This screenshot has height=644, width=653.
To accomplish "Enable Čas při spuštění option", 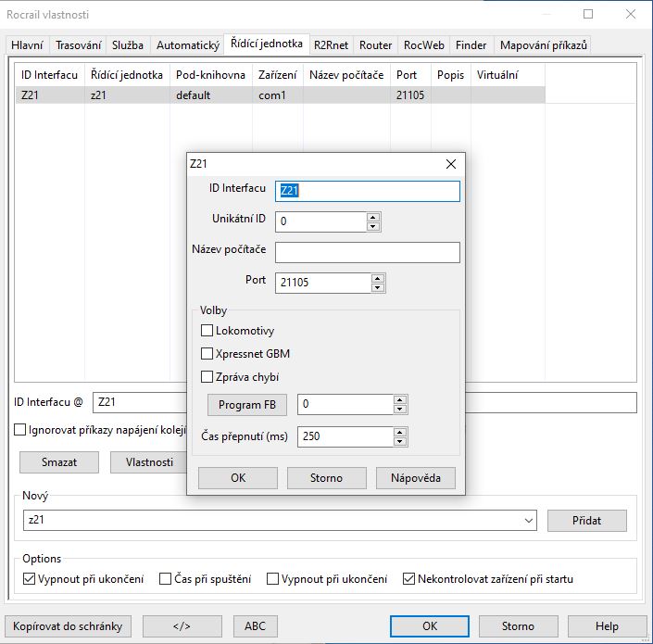I will coord(166,579).
